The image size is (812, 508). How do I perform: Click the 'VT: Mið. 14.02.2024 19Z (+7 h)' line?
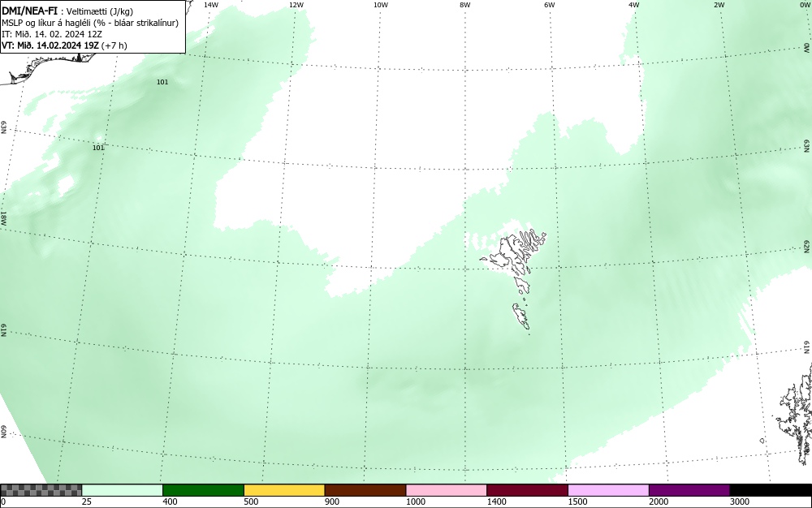[64, 45]
